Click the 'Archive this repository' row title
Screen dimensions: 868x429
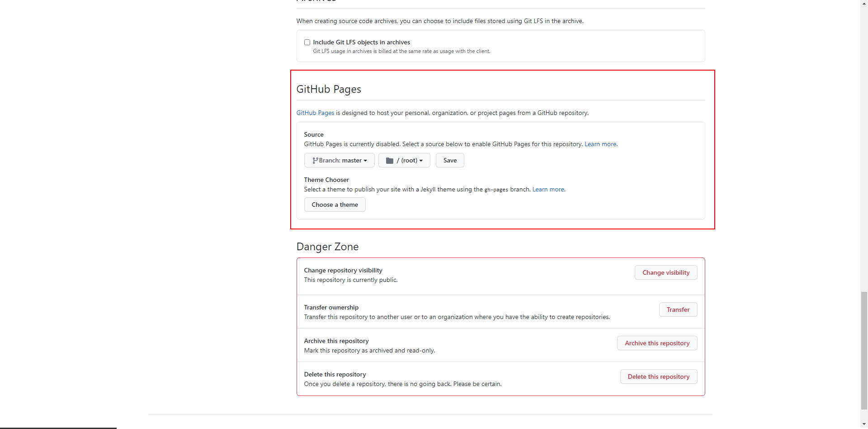(336, 341)
